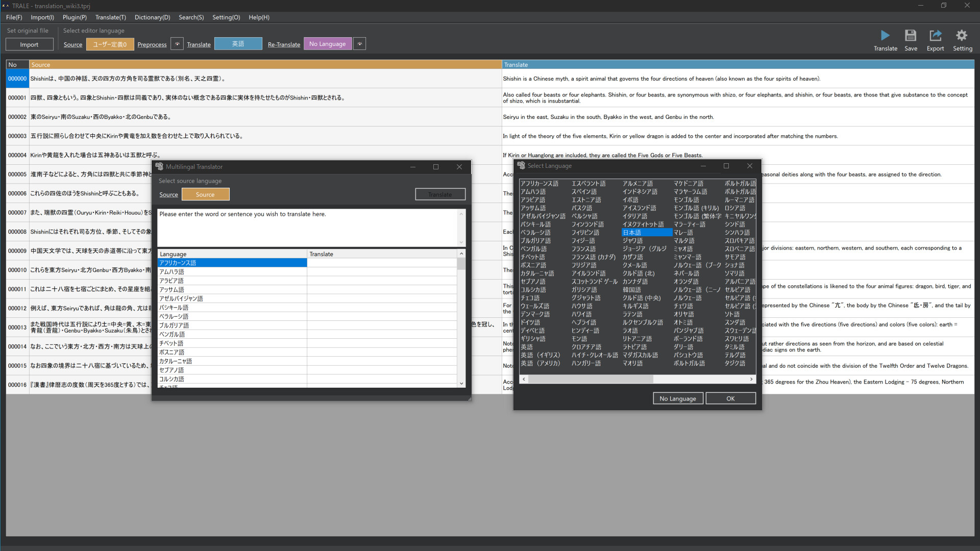Screen dimensions: 980x551
Task: Click the edit icon beside Preprocess
Action: (x=177, y=43)
